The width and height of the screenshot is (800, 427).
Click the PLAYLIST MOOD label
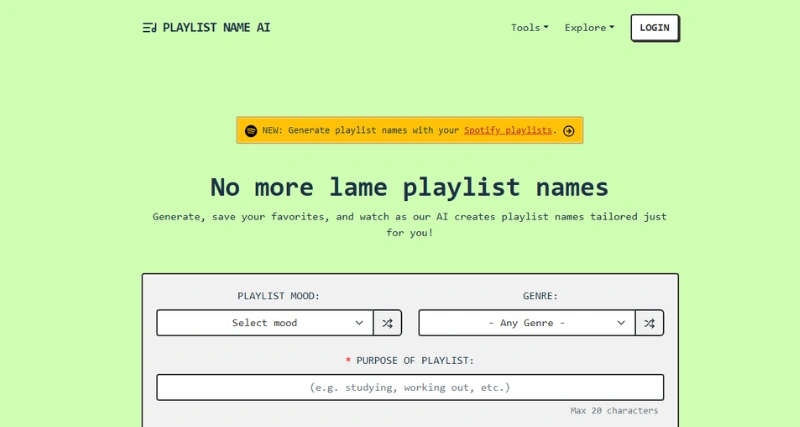click(279, 296)
